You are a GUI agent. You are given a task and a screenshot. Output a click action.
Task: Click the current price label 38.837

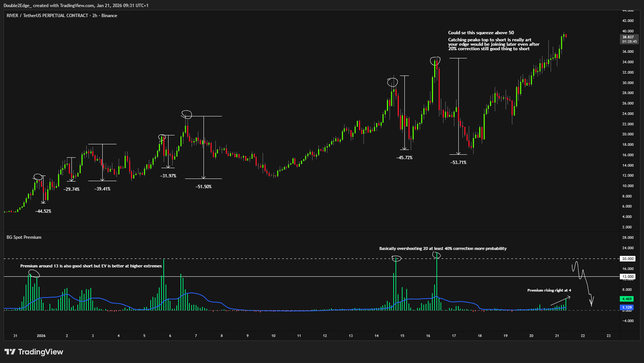(x=628, y=36)
